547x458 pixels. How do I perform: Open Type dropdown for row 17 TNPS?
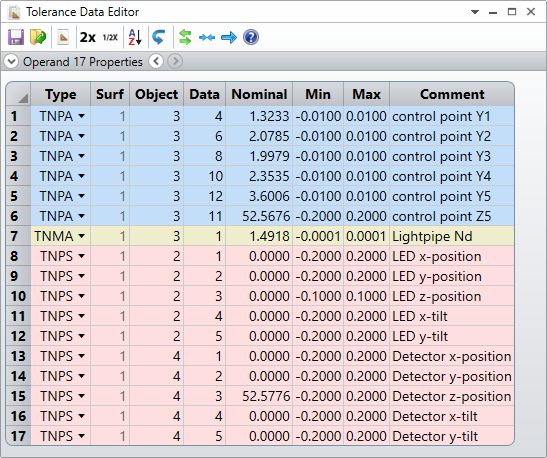point(81,436)
